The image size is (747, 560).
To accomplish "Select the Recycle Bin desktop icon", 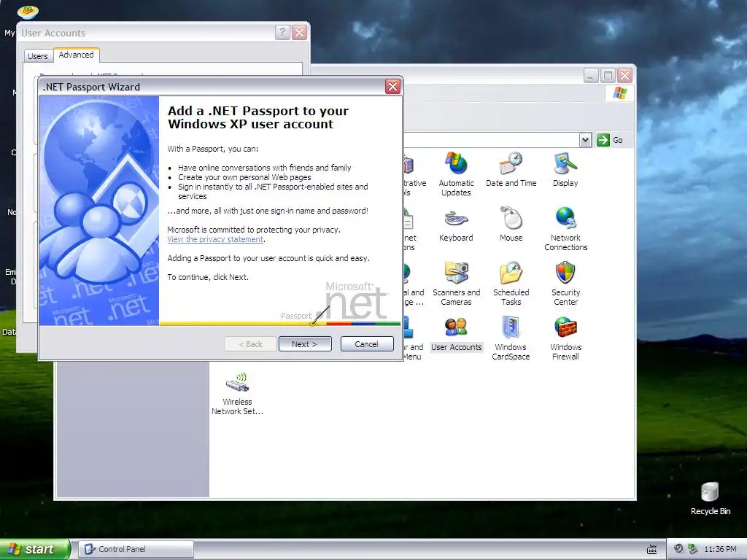I will pyautogui.click(x=710, y=497).
